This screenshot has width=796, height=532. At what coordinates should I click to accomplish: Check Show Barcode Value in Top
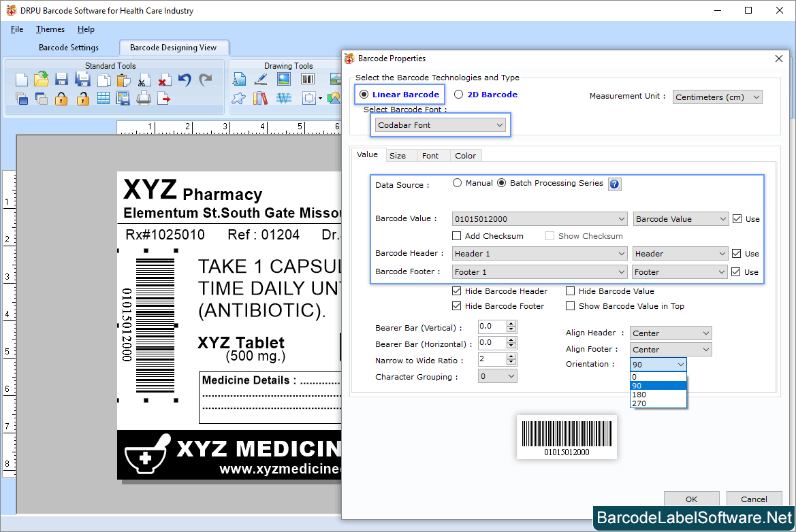tap(571, 306)
